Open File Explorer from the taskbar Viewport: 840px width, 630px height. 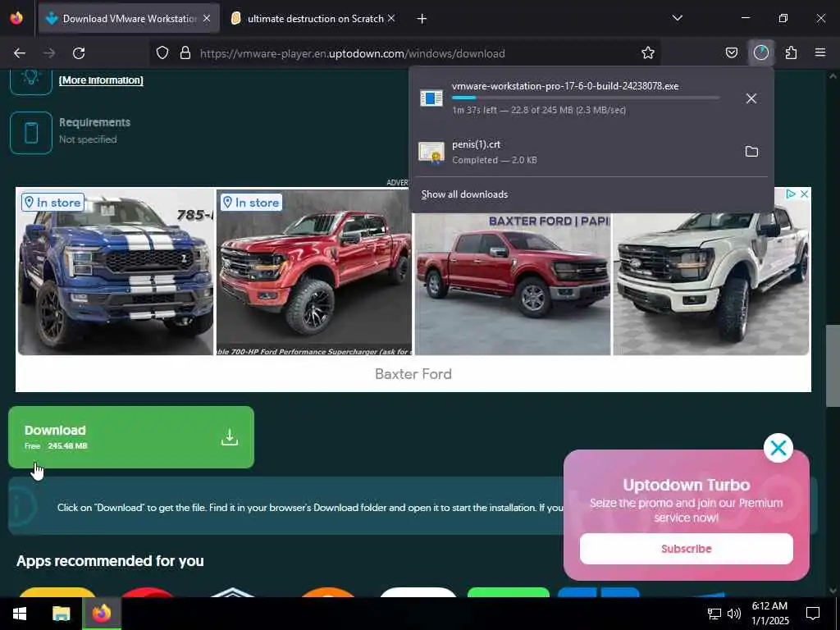point(61,614)
